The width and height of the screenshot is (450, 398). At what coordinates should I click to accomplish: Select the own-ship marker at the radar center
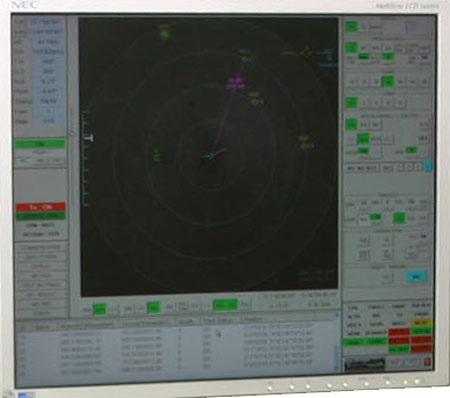pyautogui.click(x=210, y=155)
